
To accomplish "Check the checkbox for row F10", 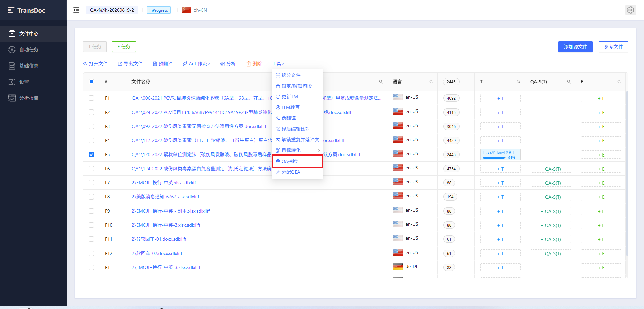I will 91,225.
